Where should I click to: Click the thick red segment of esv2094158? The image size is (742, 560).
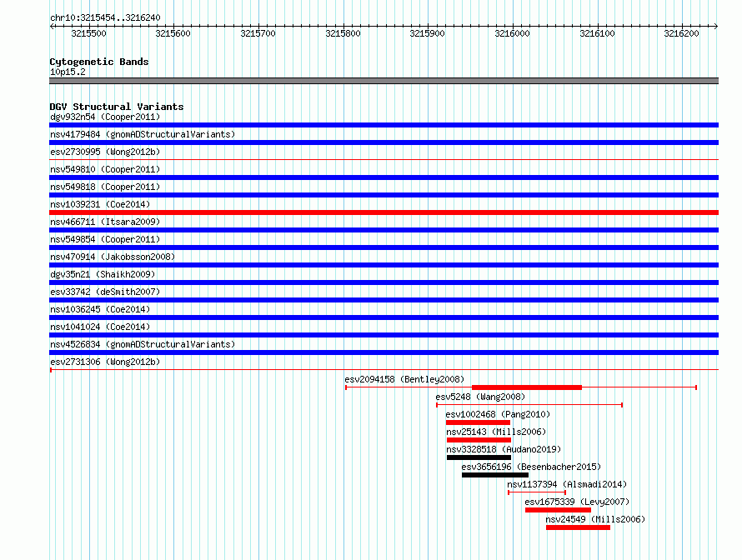527,387
